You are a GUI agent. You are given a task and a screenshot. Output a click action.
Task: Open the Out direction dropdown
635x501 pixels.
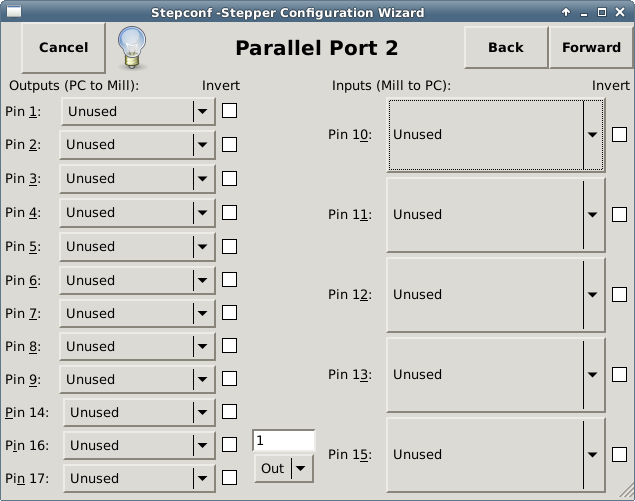click(283, 468)
